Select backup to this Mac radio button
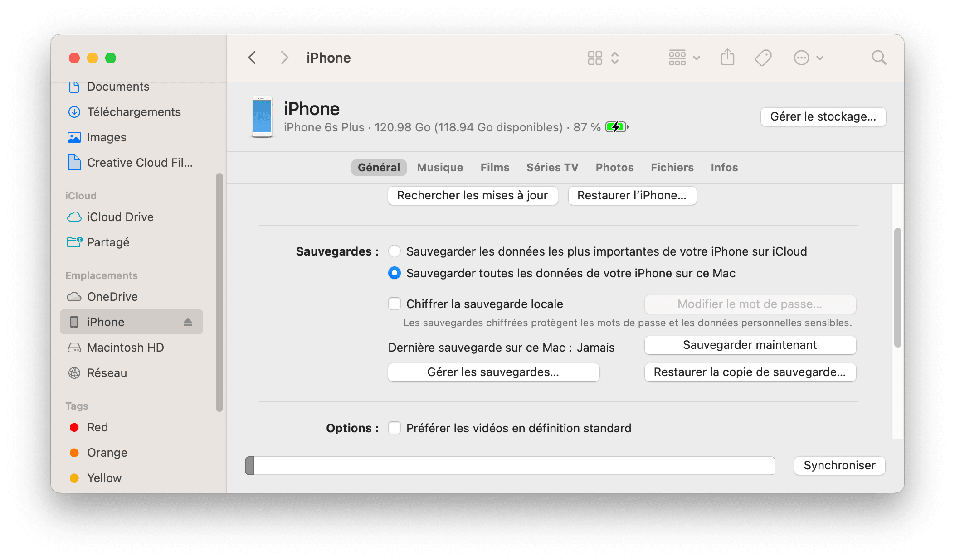Viewport: 955px width, 560px height. [395, 273]
